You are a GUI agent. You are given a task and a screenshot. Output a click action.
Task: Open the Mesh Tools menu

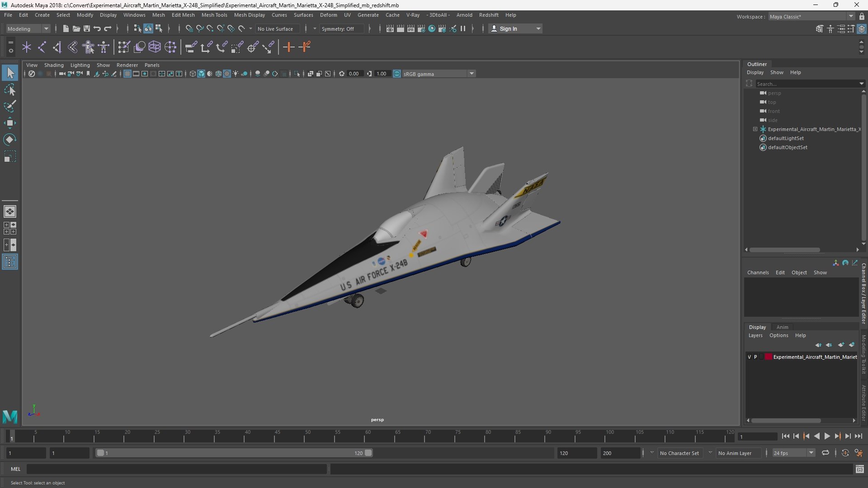(214, 15)
